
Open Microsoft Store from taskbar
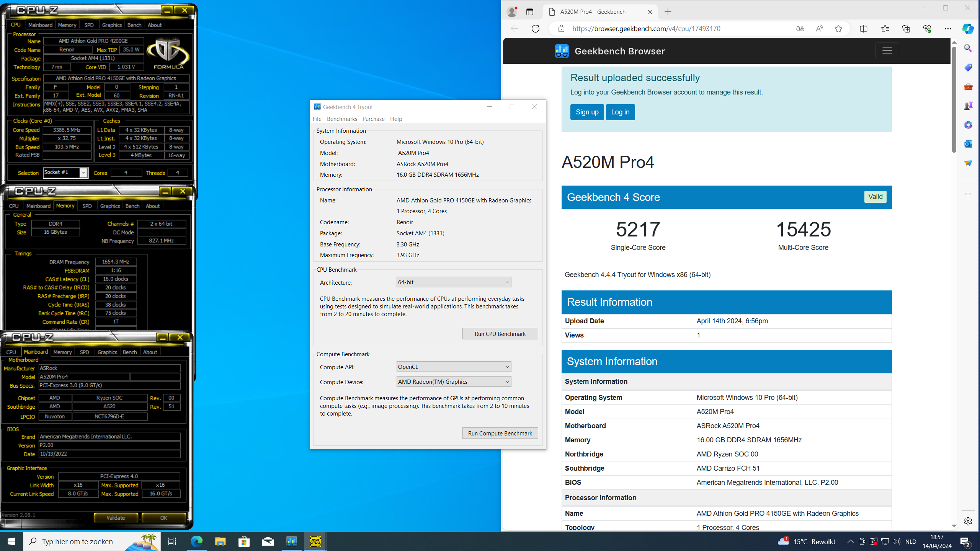coord(244,541)
